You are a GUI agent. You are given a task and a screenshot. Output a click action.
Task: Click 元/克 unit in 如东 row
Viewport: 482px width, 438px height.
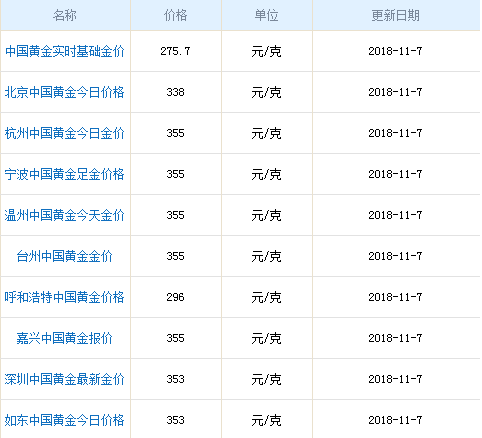pyautogui.click(x=266, y=420)
